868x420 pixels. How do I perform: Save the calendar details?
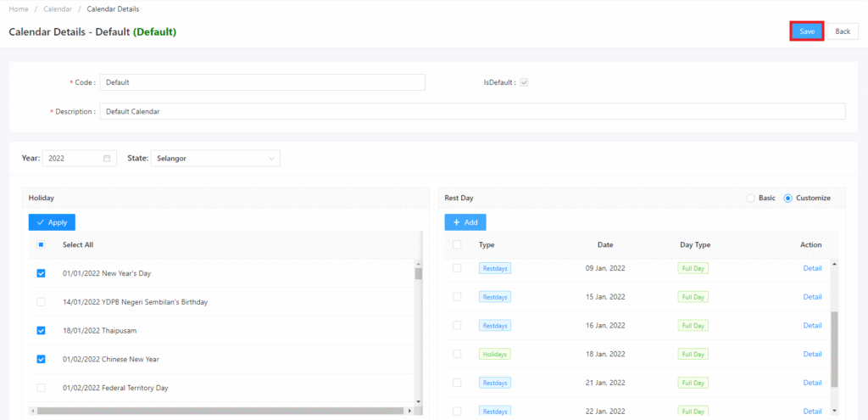click(x=807, y=31)
